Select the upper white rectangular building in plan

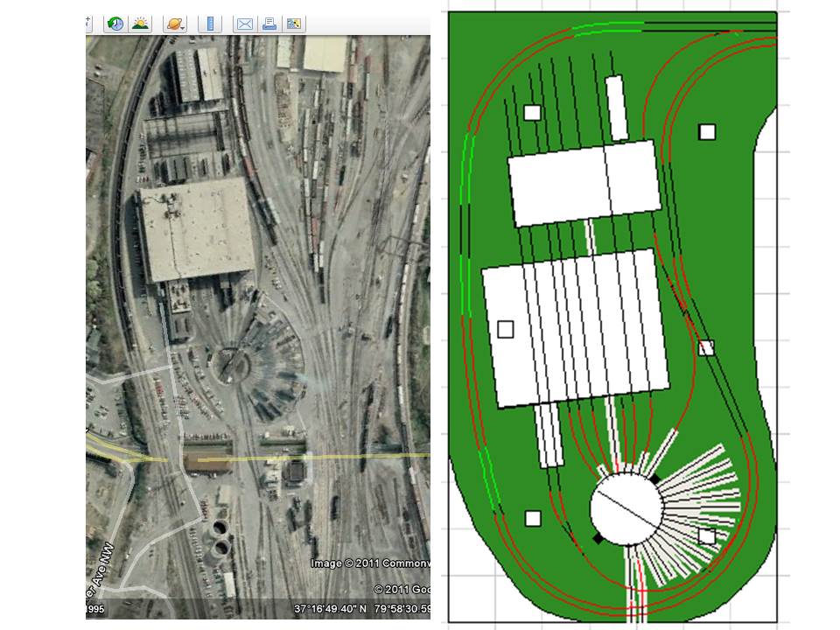point(583,182)
